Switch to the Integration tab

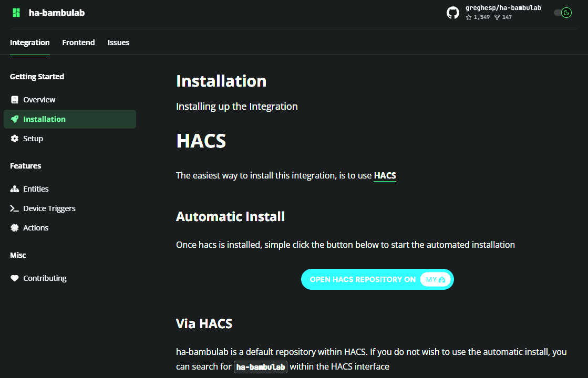click(29, 43)
